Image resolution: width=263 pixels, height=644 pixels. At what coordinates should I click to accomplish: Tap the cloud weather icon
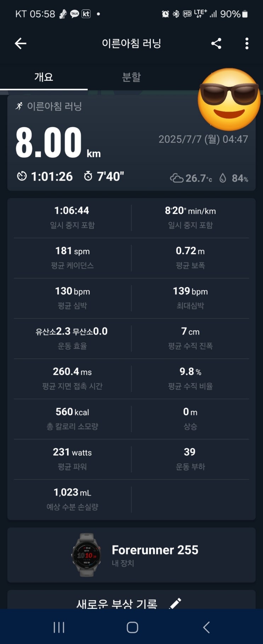pos(177,178)
